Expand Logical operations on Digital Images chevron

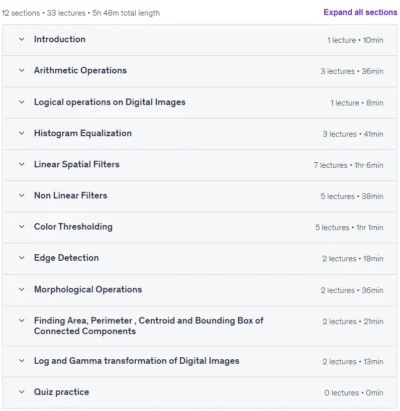22,102
